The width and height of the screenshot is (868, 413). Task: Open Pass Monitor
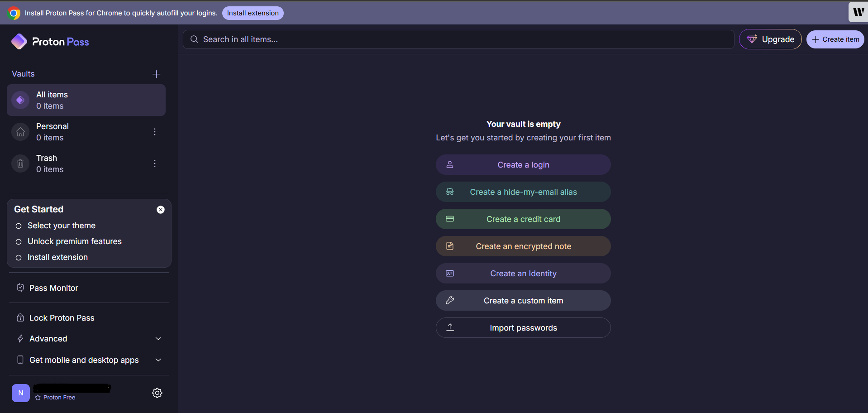(53, 288)
